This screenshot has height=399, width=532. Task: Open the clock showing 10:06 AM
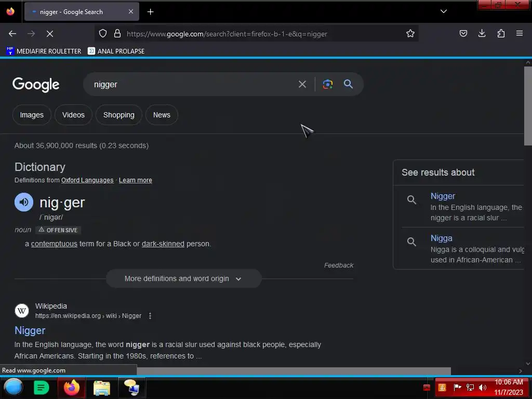(509, 388)
